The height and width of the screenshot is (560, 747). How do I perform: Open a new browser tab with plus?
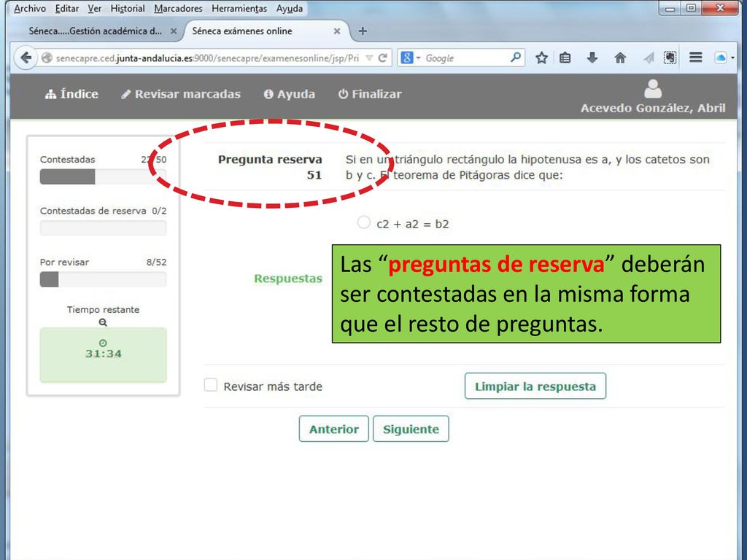[x=363, y=31]
